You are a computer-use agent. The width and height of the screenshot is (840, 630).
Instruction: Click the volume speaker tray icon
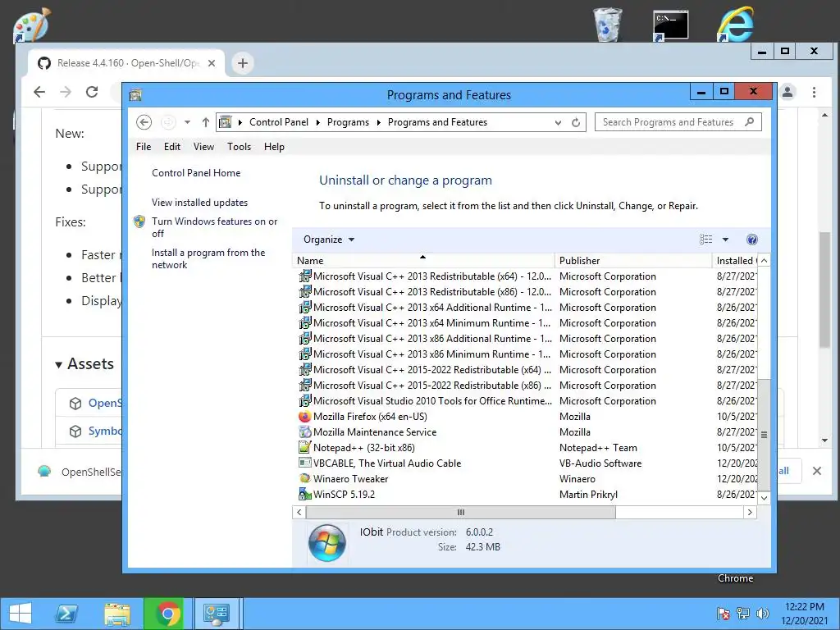tap(762, 614)
